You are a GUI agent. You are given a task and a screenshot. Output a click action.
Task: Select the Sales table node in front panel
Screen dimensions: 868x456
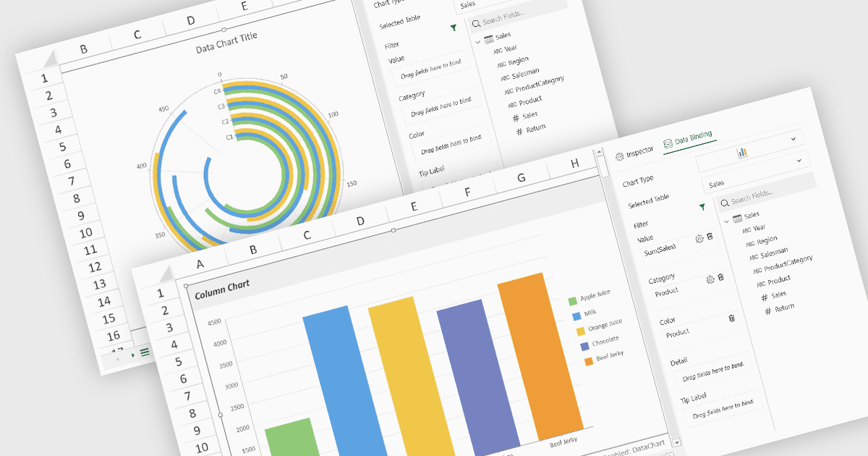(746, 216)
